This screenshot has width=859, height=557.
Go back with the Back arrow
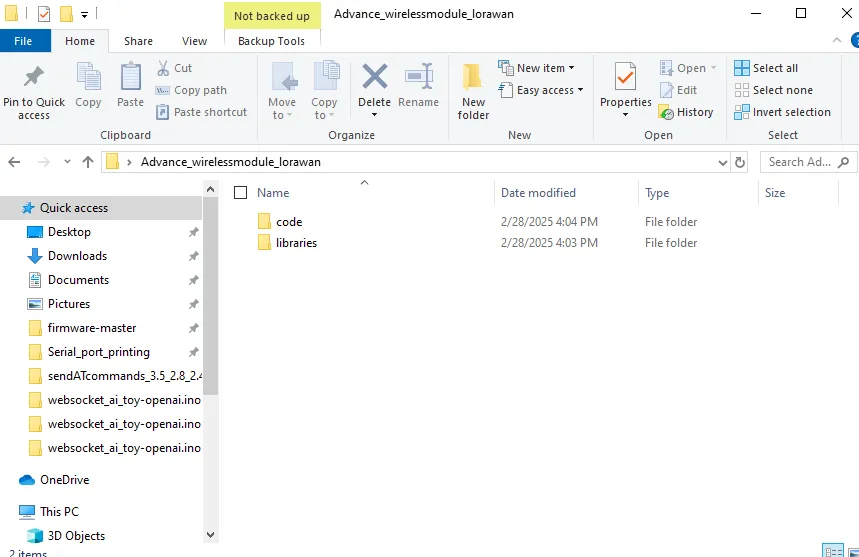click(x=14, y=162)
